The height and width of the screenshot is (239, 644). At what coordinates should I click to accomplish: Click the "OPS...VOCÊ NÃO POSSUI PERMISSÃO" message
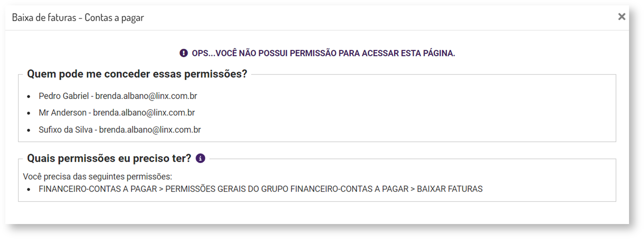(x=323, y=53)
